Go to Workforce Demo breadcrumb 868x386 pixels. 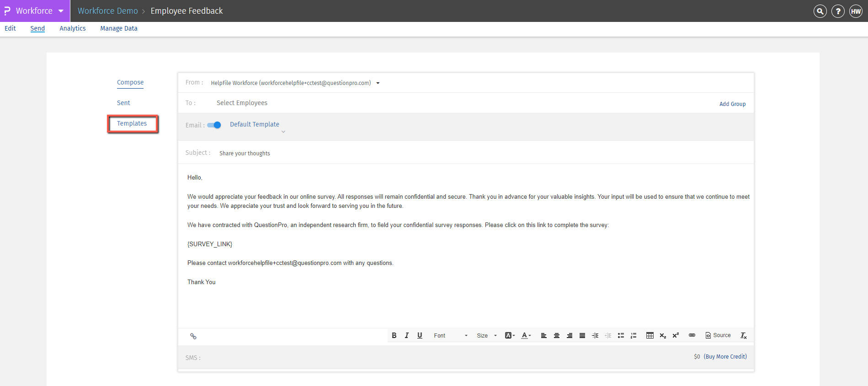click(108, 11)
